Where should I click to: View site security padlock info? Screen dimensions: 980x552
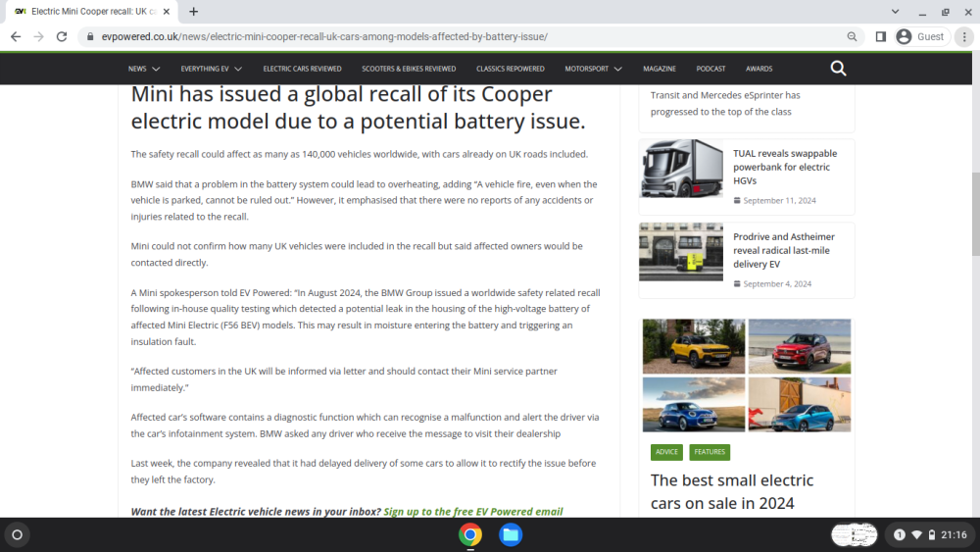[90, 37]
